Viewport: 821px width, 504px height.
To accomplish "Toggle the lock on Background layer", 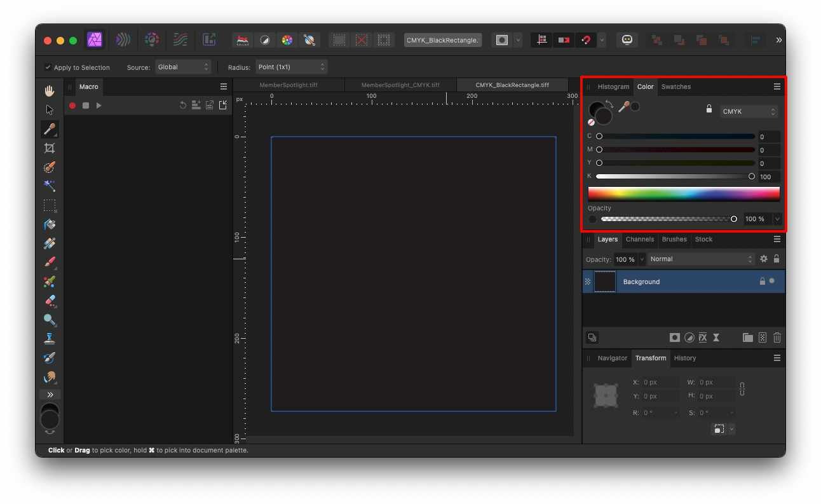I will coord(762,281).
